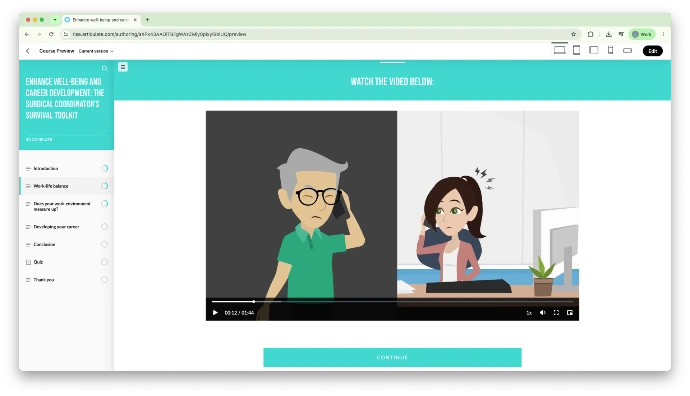This screenshot has height=396, width=690.
Task: Open the Current version dropdown
Action: pos(96,51)
